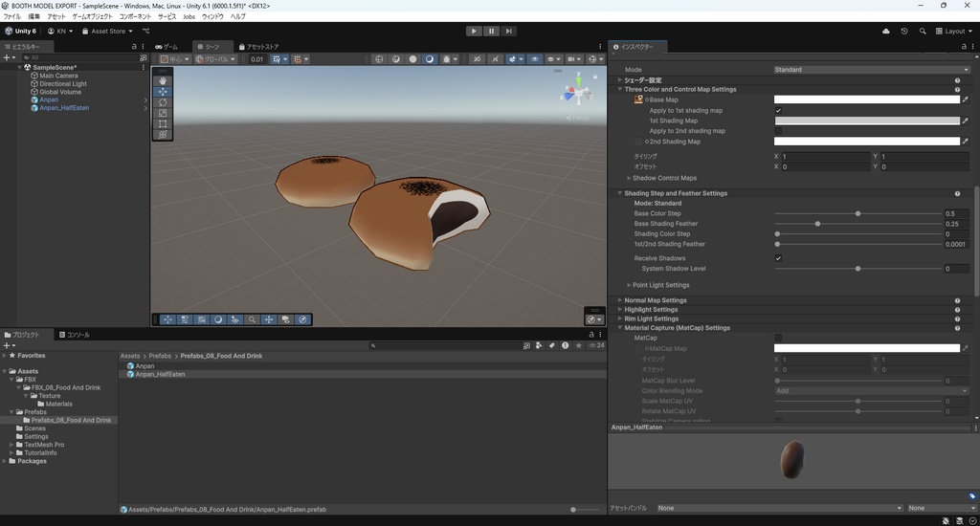Open the Asset Store dropdown
Viewport: 980px width, 526px height.
107,31
